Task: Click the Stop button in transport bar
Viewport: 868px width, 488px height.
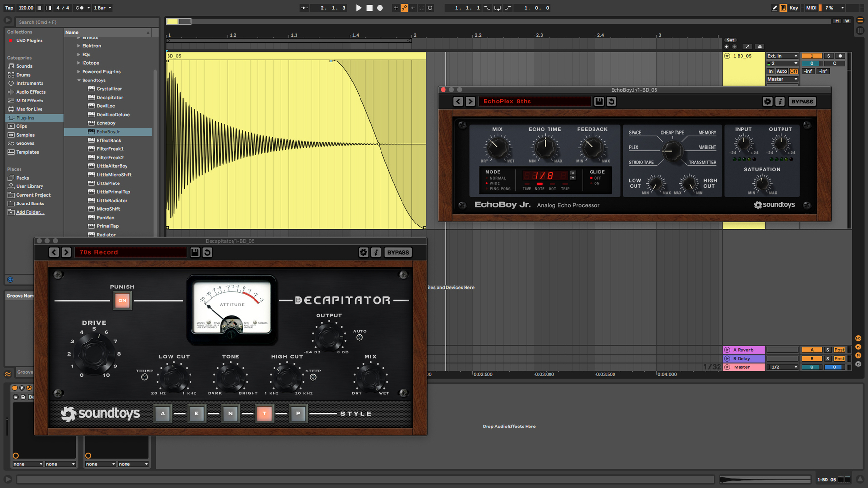Action: 369,8
